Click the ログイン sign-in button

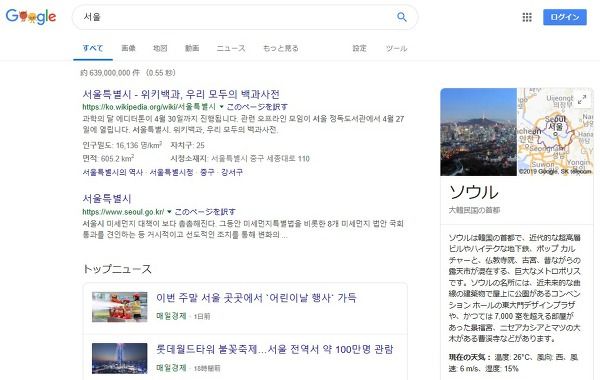pyautogui.click(x=565, y=17)
